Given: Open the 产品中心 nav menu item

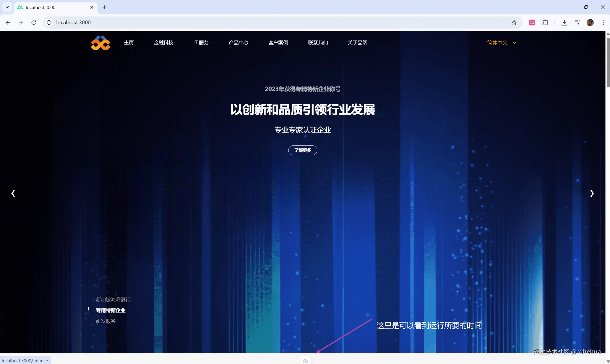Looking at the screenshot, I should (x=238, y=43).
